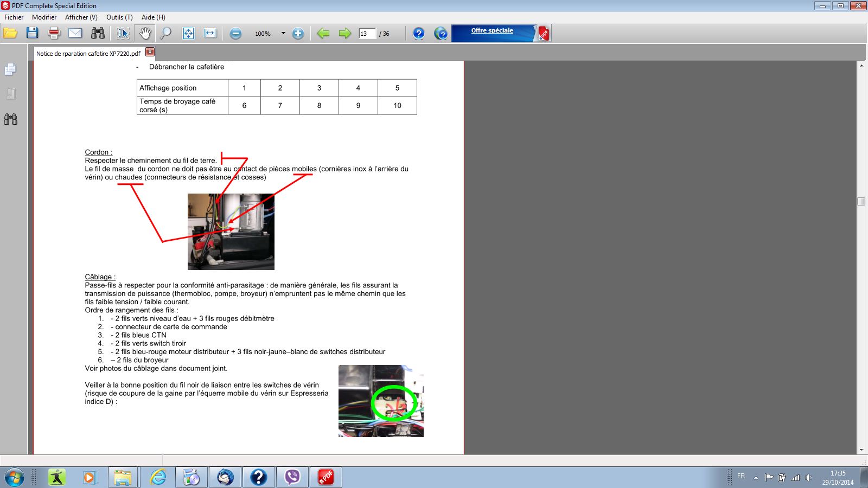Open the Afficher (V) menu

(81, 17)
